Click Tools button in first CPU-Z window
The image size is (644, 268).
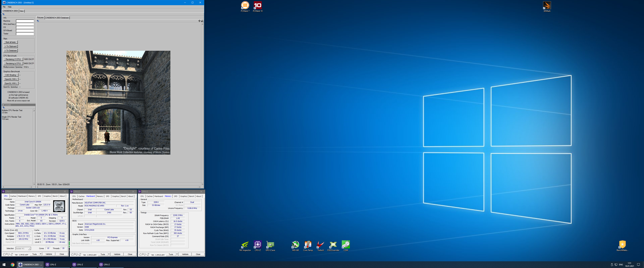point(35,254)
